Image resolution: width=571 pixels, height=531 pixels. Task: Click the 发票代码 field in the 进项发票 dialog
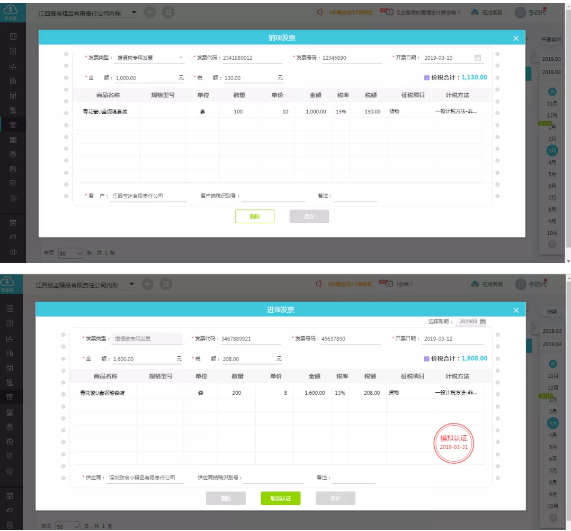pos(250,339)
